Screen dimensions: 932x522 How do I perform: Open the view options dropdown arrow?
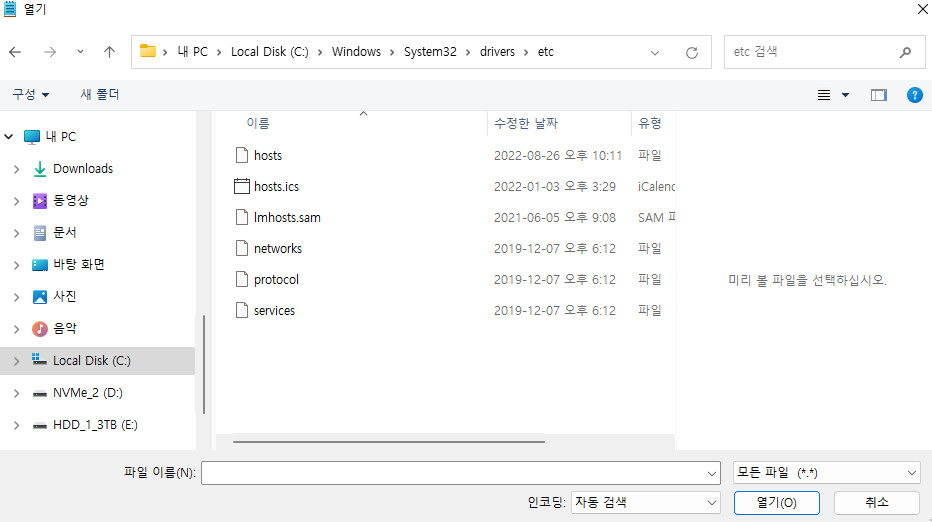(x=845, y=95)
